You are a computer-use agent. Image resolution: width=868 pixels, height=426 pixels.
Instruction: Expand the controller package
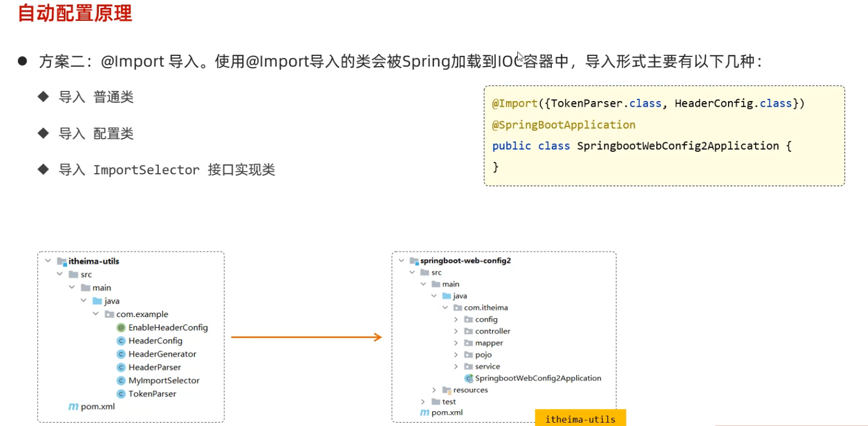click(x=456, y=331)
